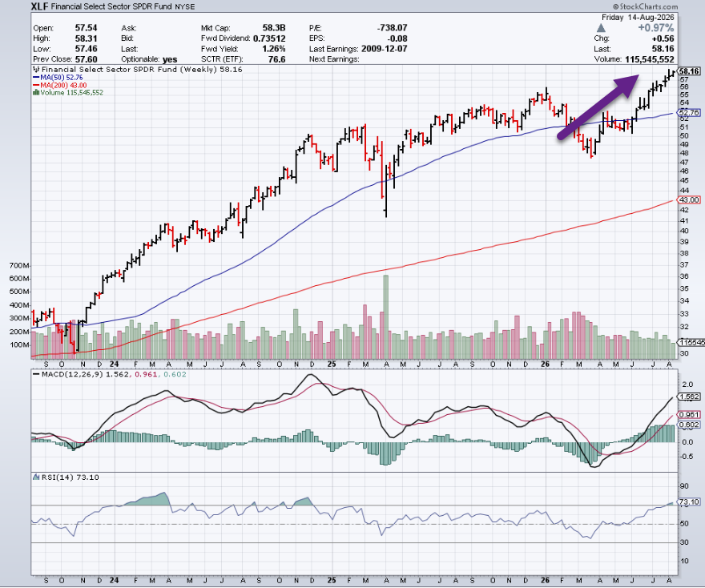Click the tallest volume bar at April 2025
Screen dimensions: 705x588
[386, 316]
